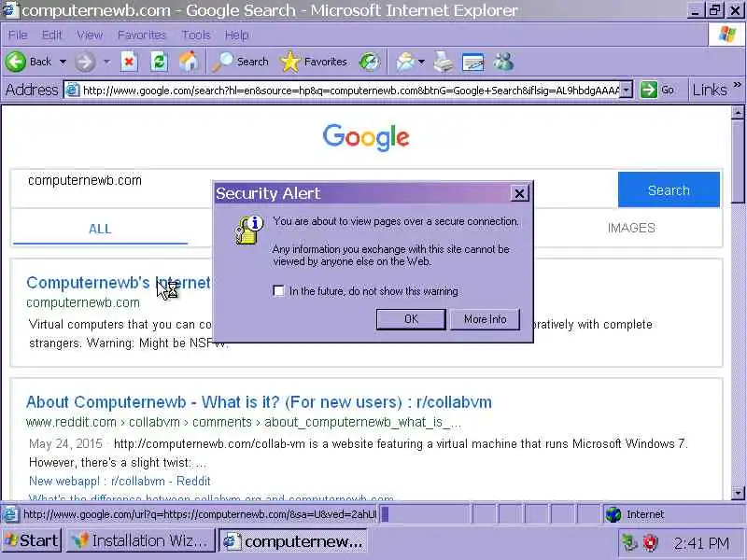The image size is (747, 560).
Task: Open the Tools menu
Action: (196, 35)
